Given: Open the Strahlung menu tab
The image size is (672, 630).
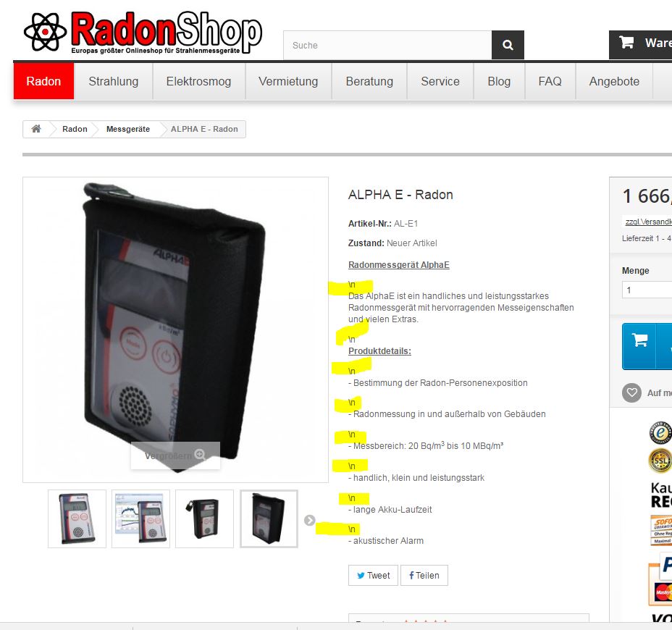Looking at the screenshot, I should [x=114, y=81].
